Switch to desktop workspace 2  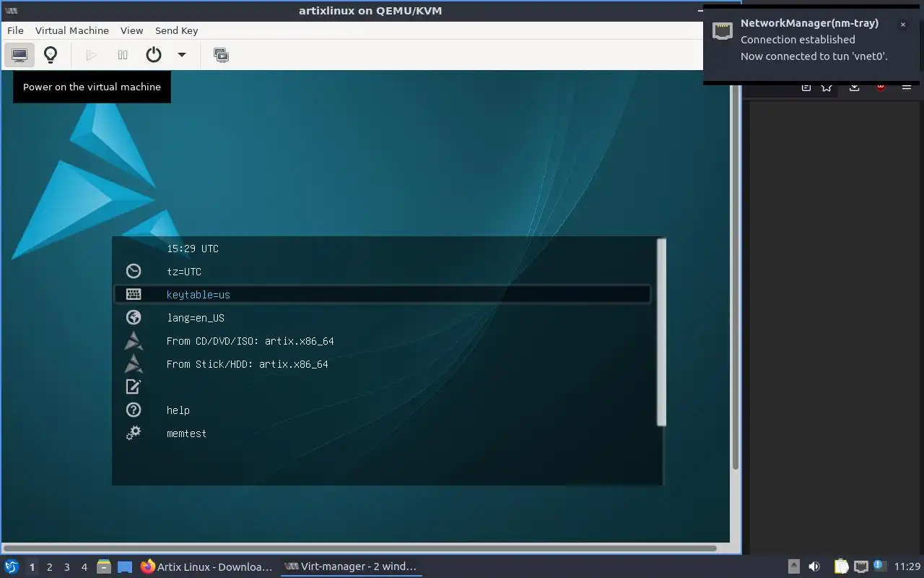click(x=49, y=567)
